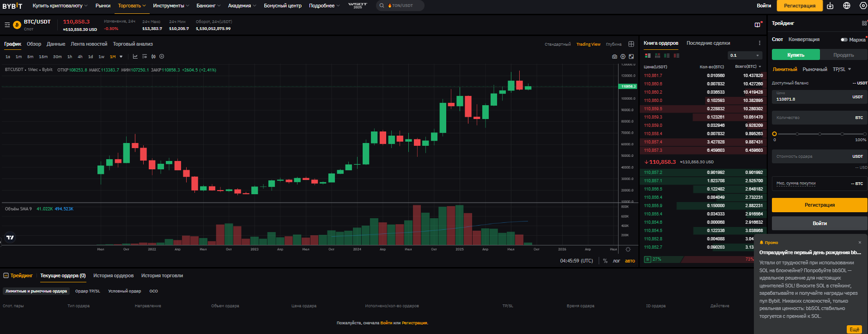868x334 pixels.
Task: Expand the 0.1 order book grouping dropdown
Action: point(745,55)
